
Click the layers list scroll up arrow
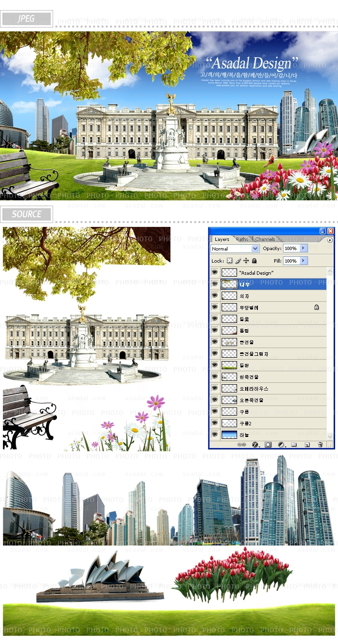coord(330,271)
